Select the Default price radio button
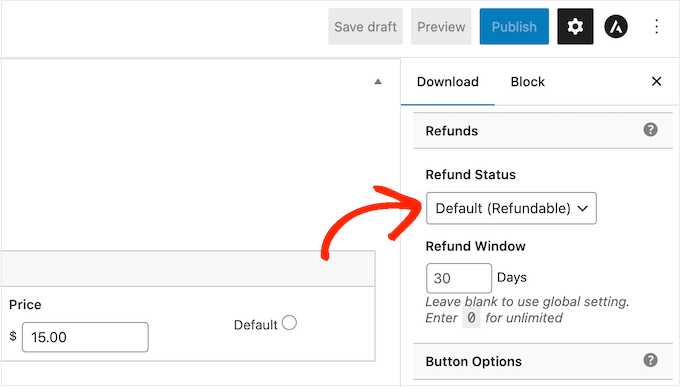This screenshot has width=680, height=387. tap(289, 323)
